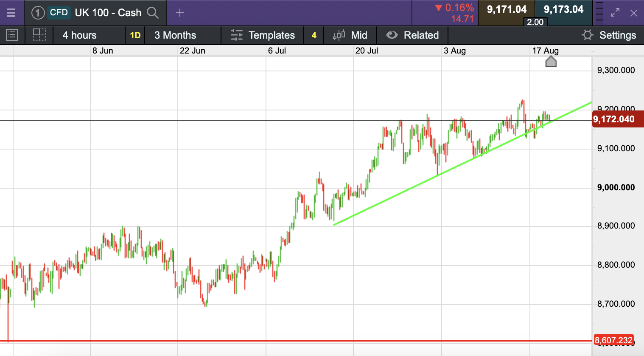Screen dimensions: 644x356
Task: Click the 20 Jul date on time axis
Action: (367, 51)
